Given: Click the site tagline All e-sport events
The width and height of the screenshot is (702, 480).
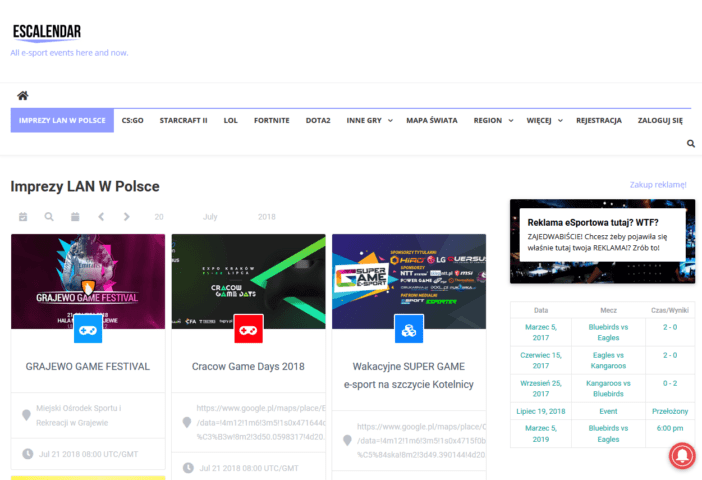Looking at the screenshot, I should (69, 53).
